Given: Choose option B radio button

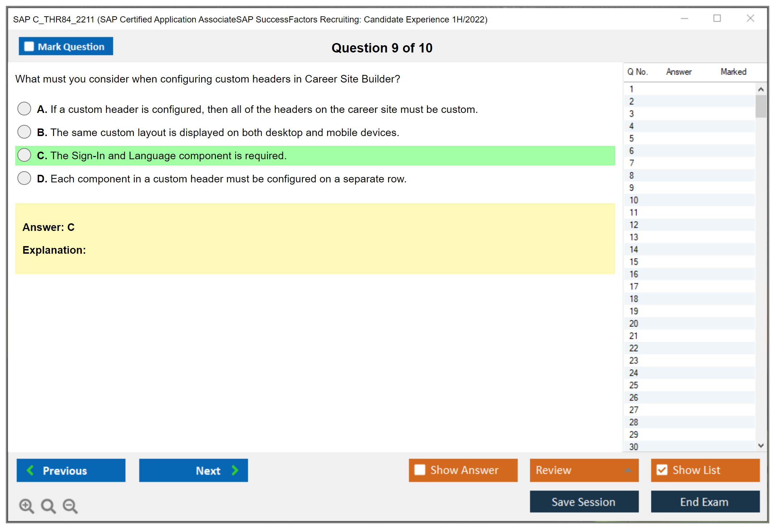Looking at the screenshot, I should click(x=24, y=132).
